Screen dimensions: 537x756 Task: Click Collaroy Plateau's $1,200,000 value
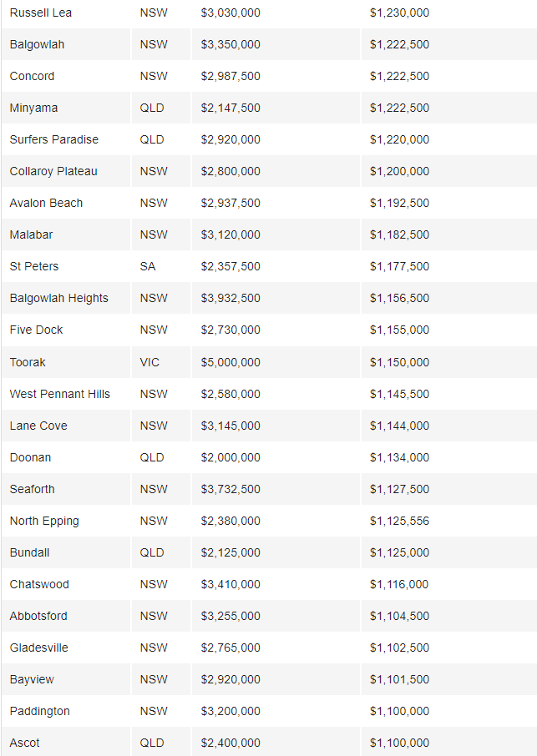[399, 171]
